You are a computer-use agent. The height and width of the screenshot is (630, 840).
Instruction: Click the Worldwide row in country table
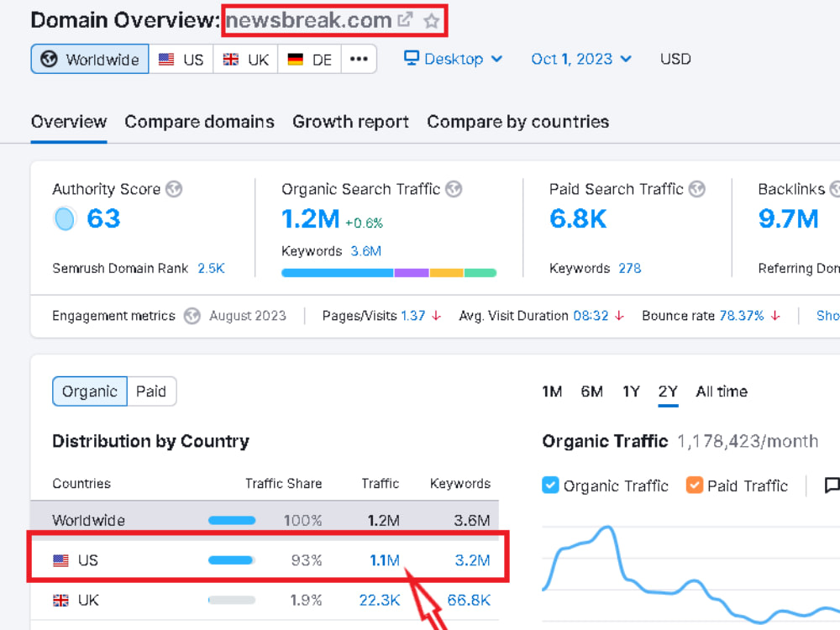265,518
